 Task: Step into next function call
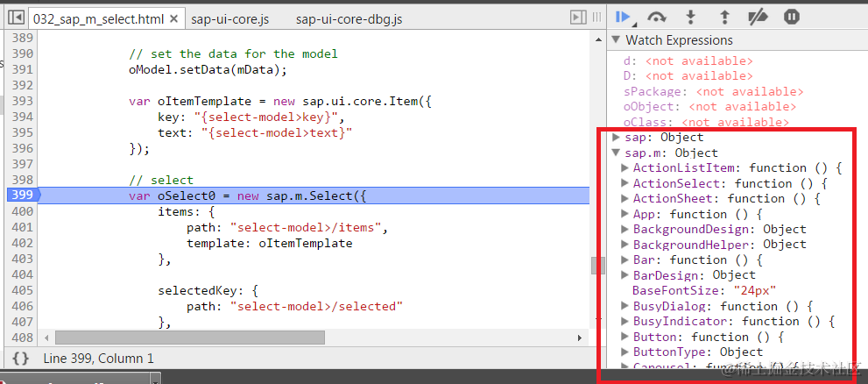(x=690, y=18)
